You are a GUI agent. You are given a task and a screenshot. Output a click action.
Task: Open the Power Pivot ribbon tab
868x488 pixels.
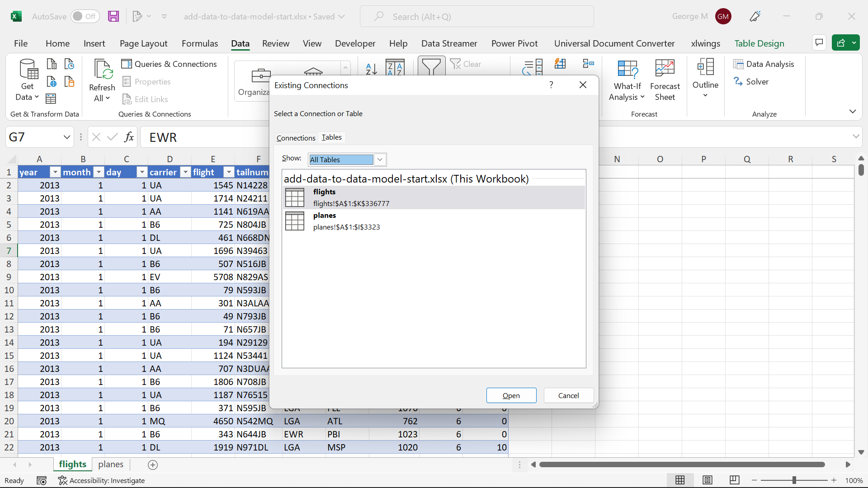point(514,43)
